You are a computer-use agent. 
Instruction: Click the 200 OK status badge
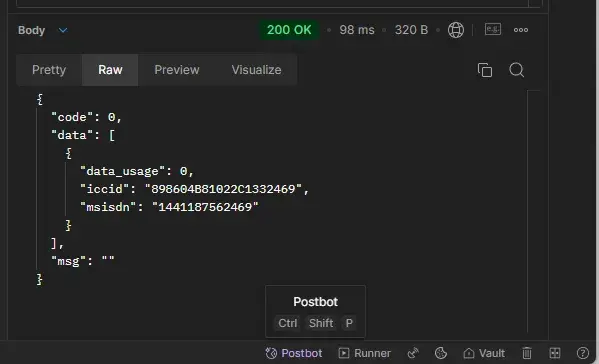tap(289, 30)
